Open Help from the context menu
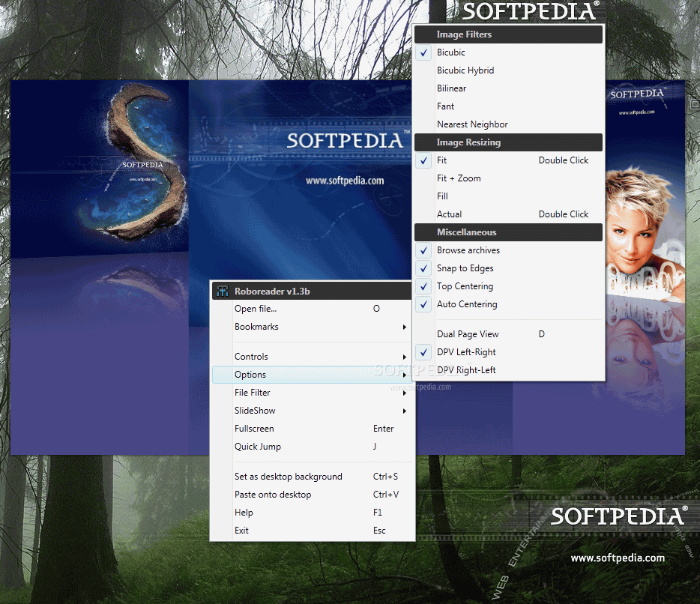 [312, 513]
